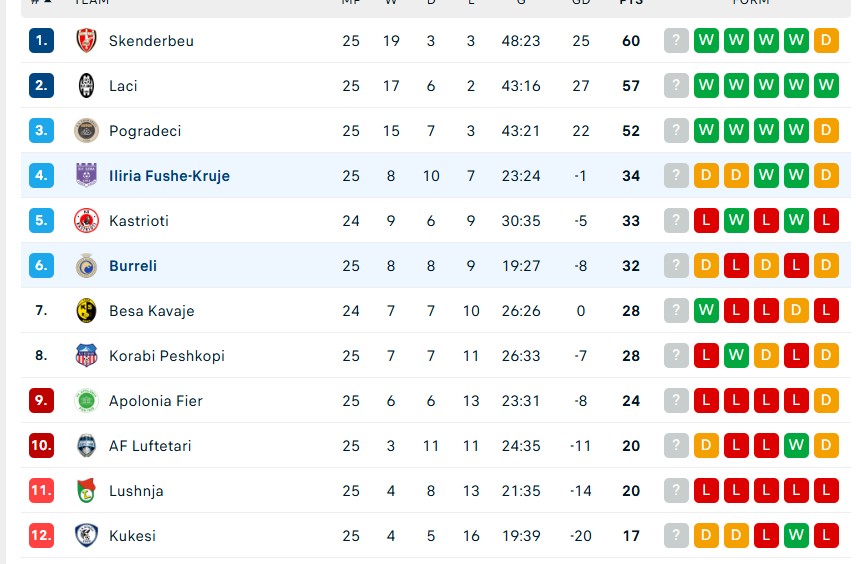Viewport: 856px width, 564px height.
Task: Click Skenderbeu's upcoming match question-mark badge
Action: [x=677, y=41]
